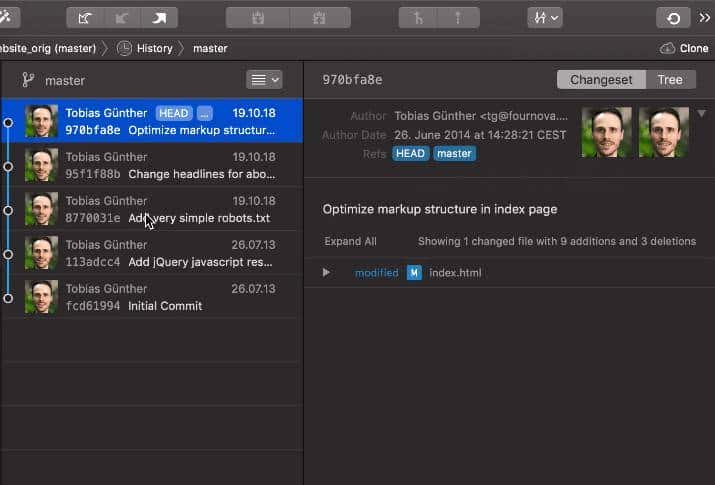
Task: Click the Clone button
Action: click(694, 48)
